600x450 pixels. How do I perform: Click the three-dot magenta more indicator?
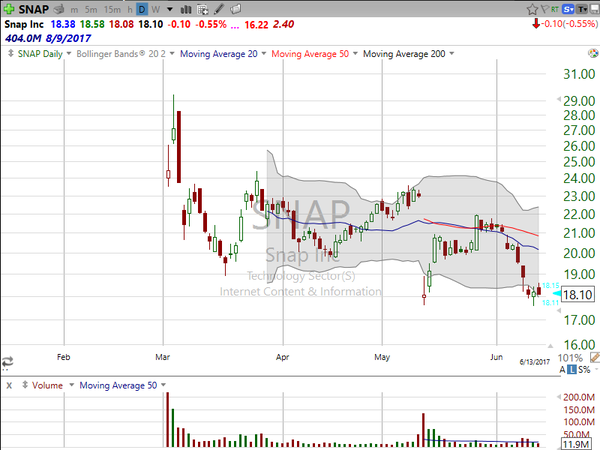[x=235, y=26]
